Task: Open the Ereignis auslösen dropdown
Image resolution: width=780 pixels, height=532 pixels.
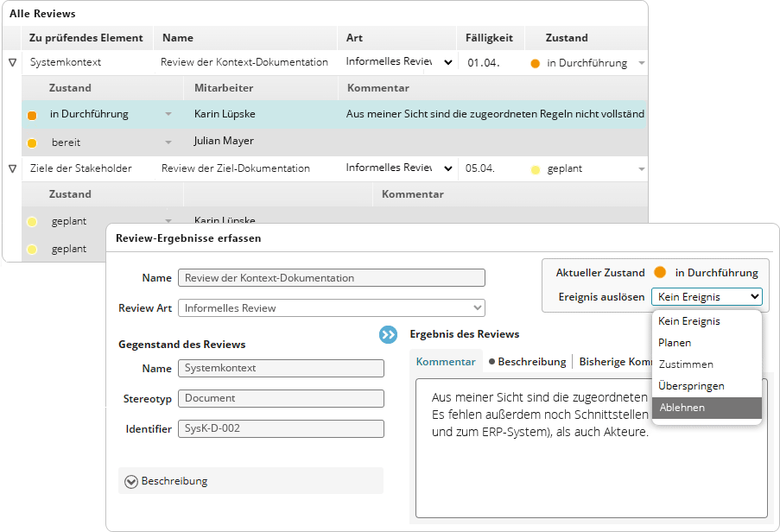Action: [707, 297]
